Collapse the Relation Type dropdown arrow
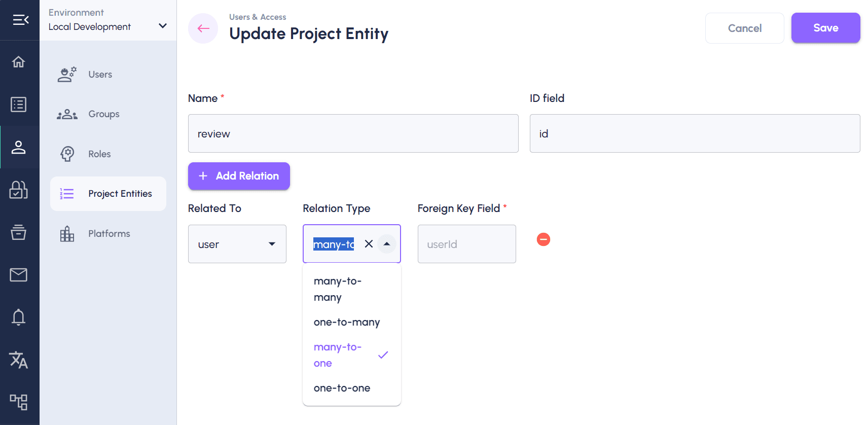The width and height of the screenshot is (868, 425). point(387,244)
